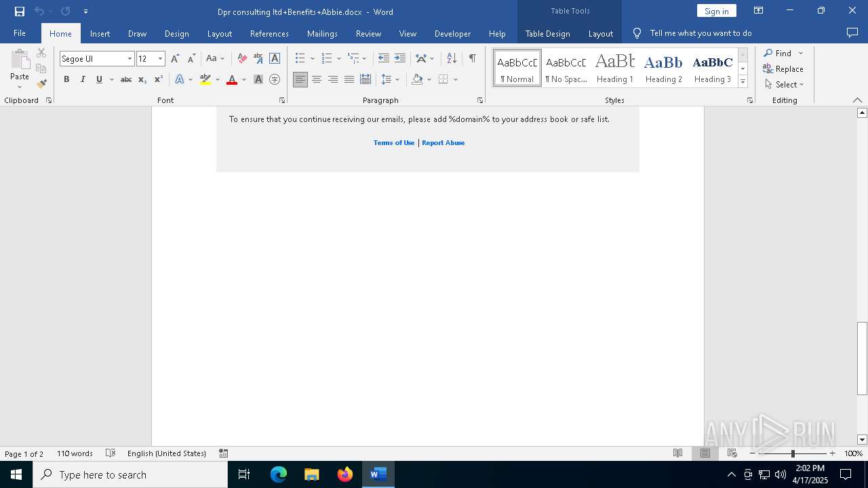The height and width of the screenshot is (488, 868).
Task: Apply character shading icon
Action: tap(258, 79)
